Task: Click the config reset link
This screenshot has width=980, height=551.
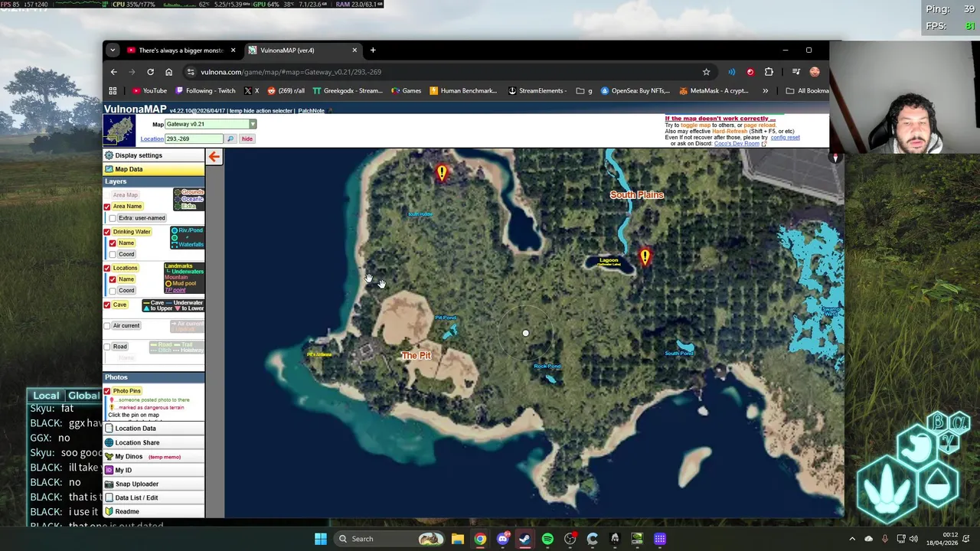Action: point(785,138)
